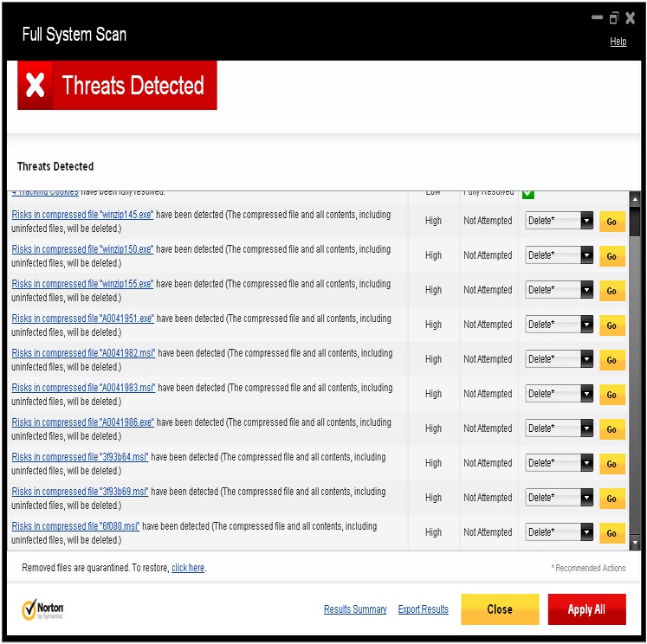Open the Help link
647x644 pixels.
(x=618, y=42)
